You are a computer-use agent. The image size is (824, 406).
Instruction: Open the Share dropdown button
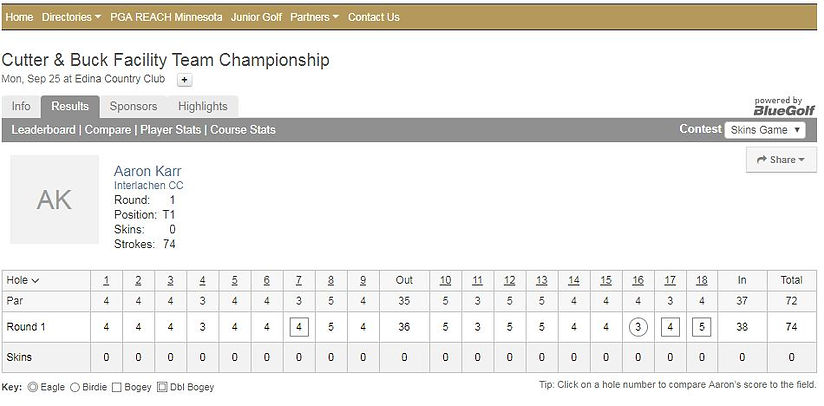[781, 160]
